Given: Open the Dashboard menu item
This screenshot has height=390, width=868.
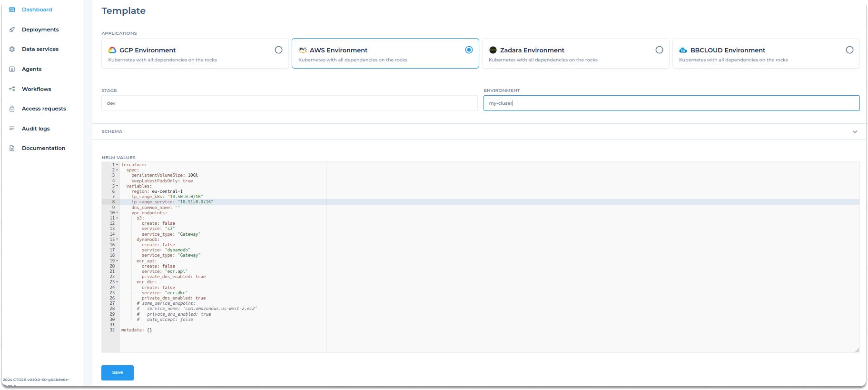Looking at the screenshot, I should tap(37, 10).
